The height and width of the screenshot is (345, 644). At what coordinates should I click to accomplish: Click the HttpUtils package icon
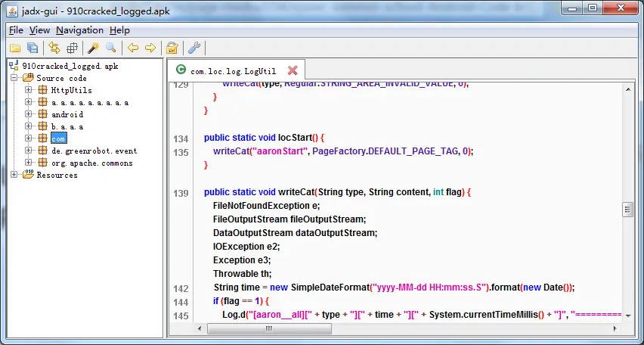(x=43, y=90)
